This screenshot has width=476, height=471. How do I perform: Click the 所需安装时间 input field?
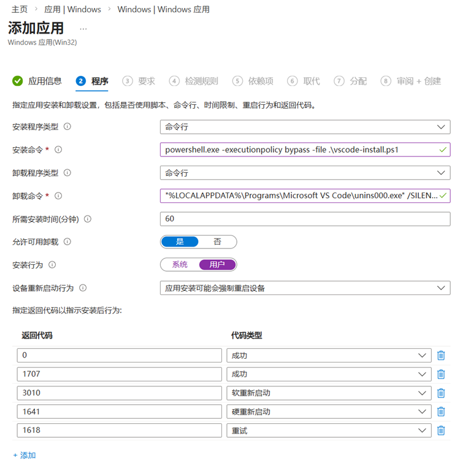pyautogui.click(x=305, y=219)
